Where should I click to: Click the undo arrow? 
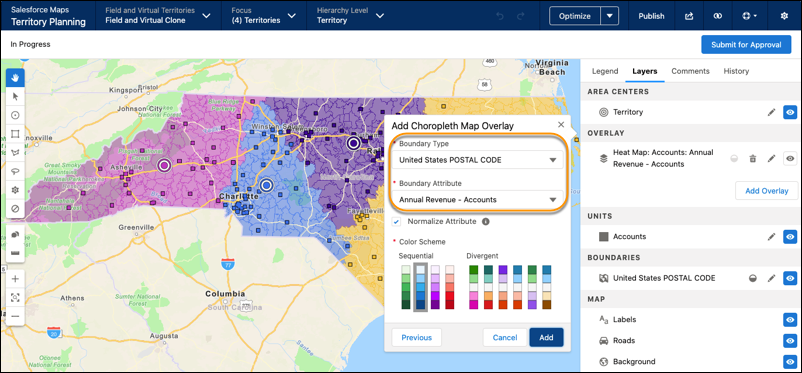coord(500,16)
